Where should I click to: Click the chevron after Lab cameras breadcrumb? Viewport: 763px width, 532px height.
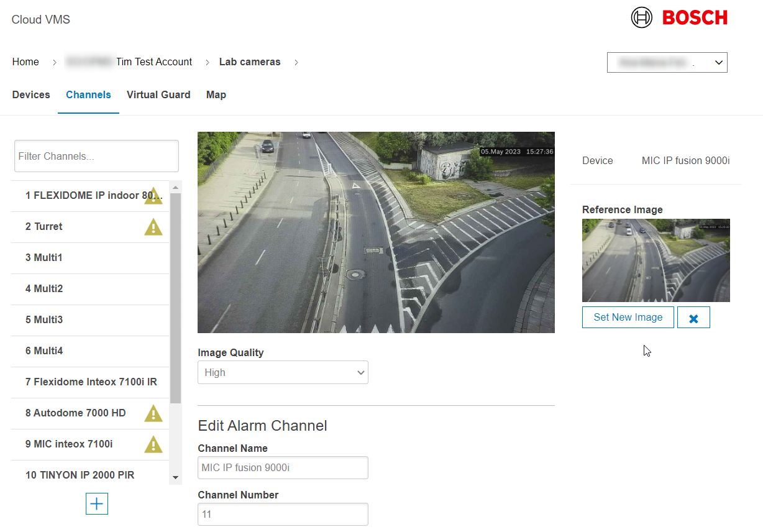[296, 62]
